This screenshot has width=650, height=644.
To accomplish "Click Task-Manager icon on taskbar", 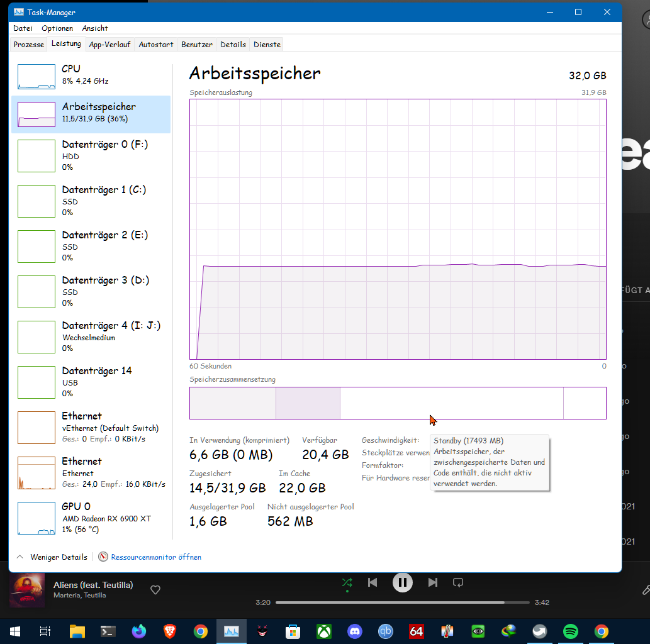I will (232, 631).
